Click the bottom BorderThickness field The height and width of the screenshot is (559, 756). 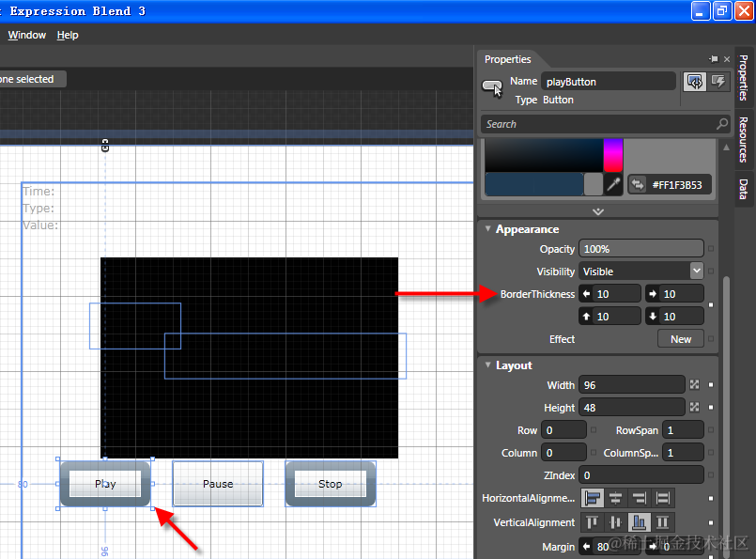pyautogui.click(x=674, y=317)
